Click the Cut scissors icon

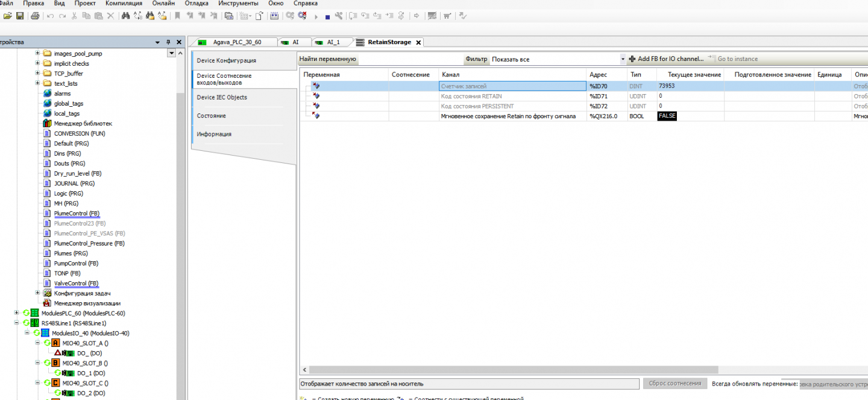[74, 16]
